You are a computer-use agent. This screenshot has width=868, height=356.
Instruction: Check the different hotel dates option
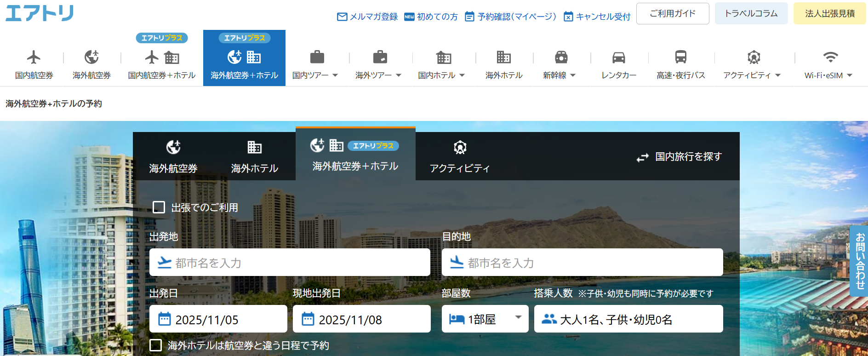click(156, 345)
